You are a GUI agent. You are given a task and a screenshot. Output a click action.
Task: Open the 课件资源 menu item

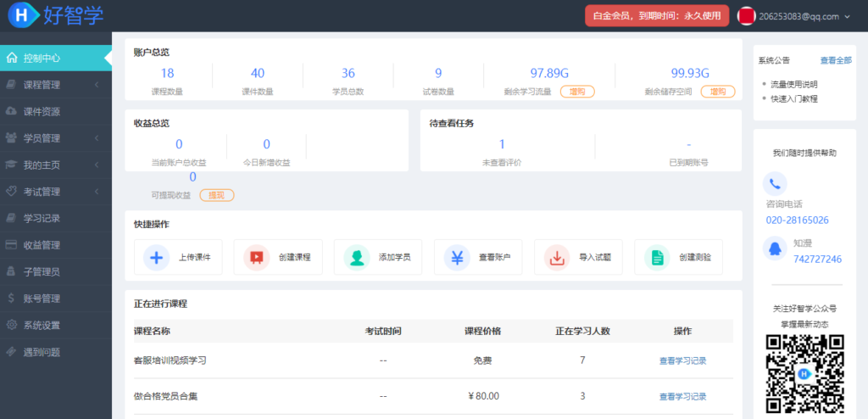coord(56,111)
